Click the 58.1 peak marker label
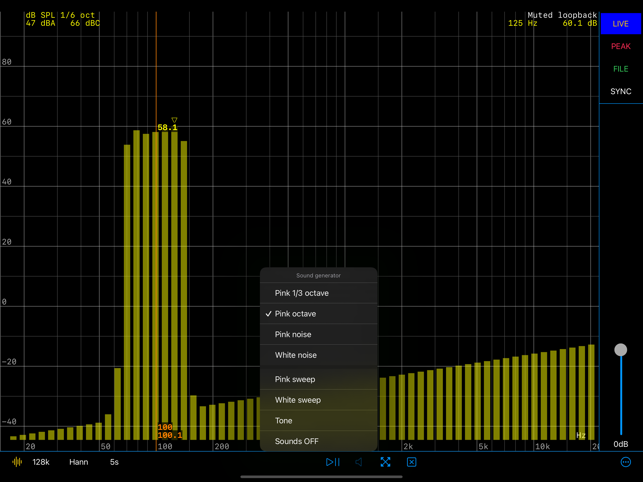Screen dimensions: 643x482 (167, 128)
